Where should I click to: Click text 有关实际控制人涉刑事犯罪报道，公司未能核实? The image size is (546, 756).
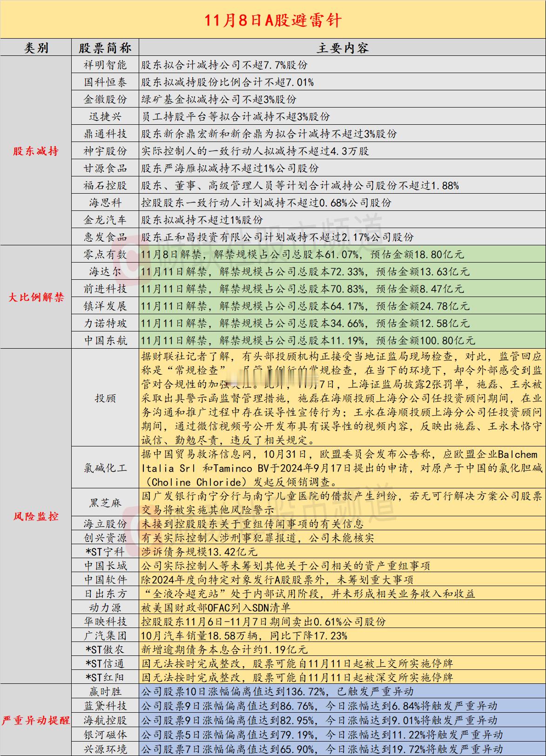pos(258,538)
